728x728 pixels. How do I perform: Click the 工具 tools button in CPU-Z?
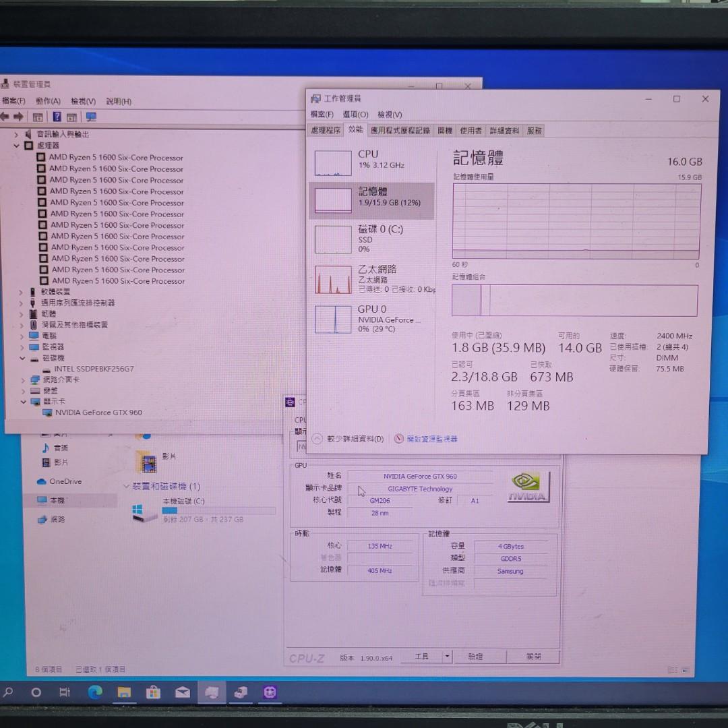(421, 657)
